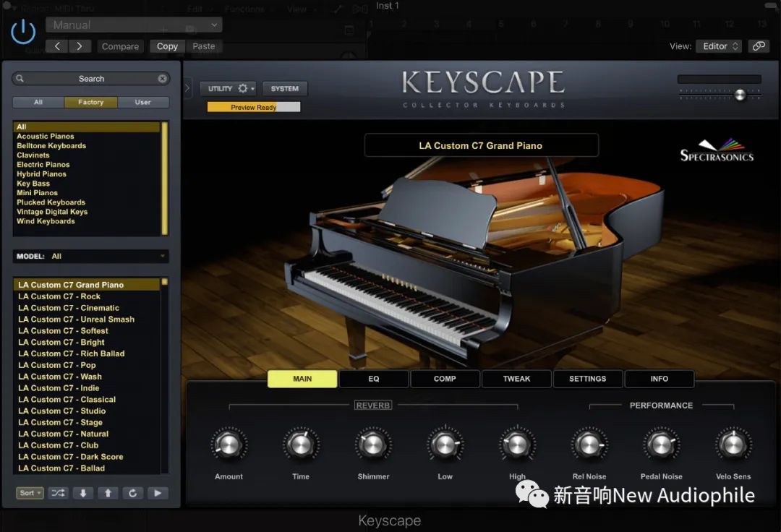
Task: Click the refresh browser icon
Action: pos(132,493)
